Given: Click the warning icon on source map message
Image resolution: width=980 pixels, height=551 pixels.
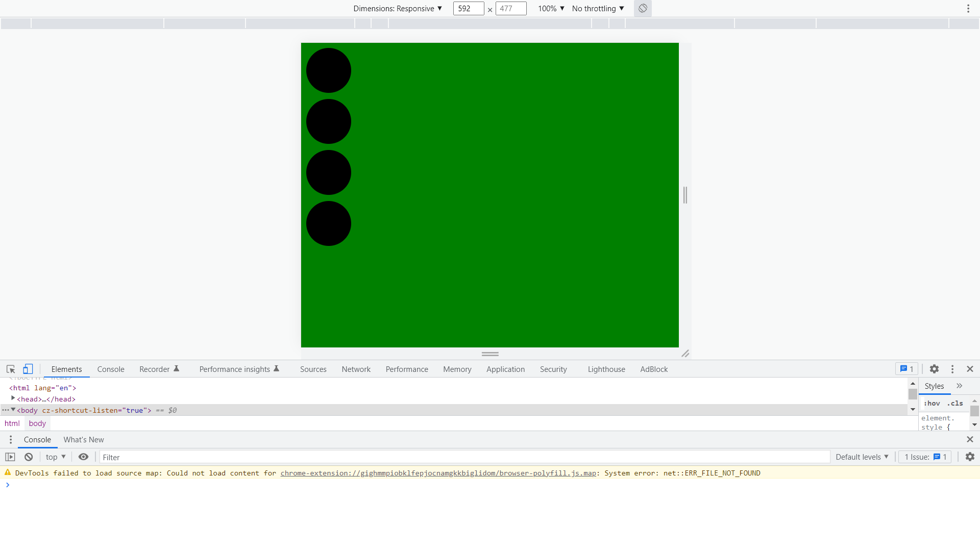Looking at the screenshot, I should 8,473.
